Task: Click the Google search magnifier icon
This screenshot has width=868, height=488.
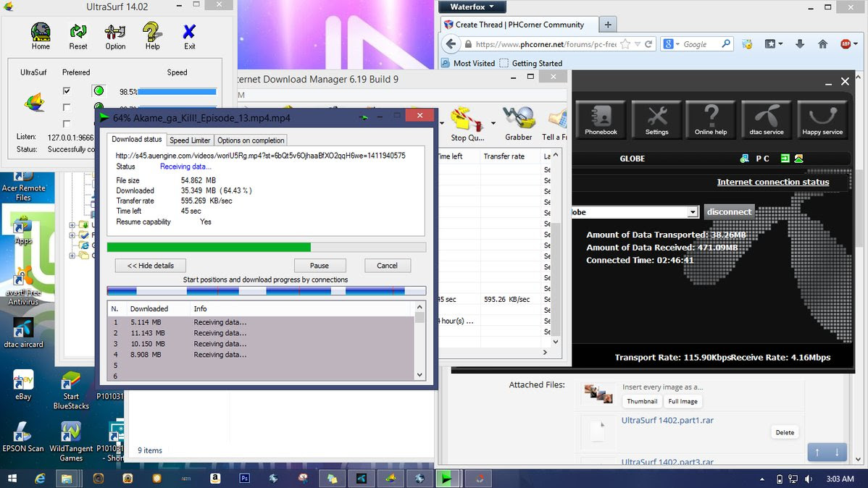Action: 726,43
